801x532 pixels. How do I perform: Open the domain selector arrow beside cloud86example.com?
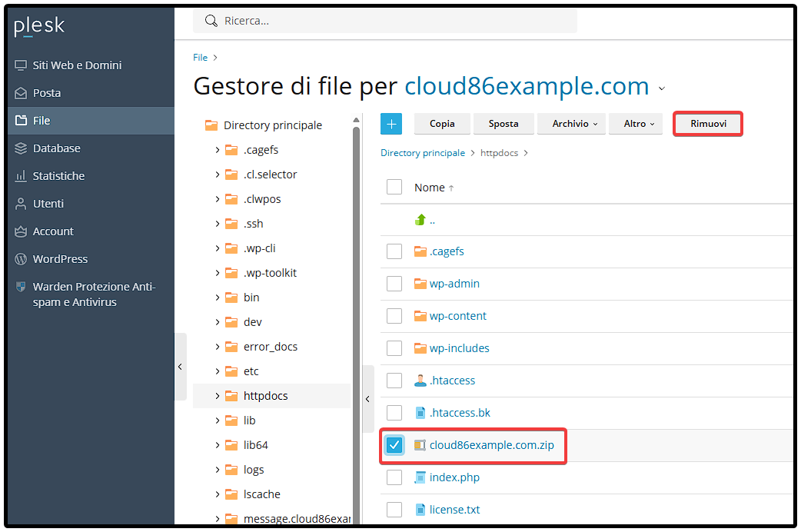(662, 88)
